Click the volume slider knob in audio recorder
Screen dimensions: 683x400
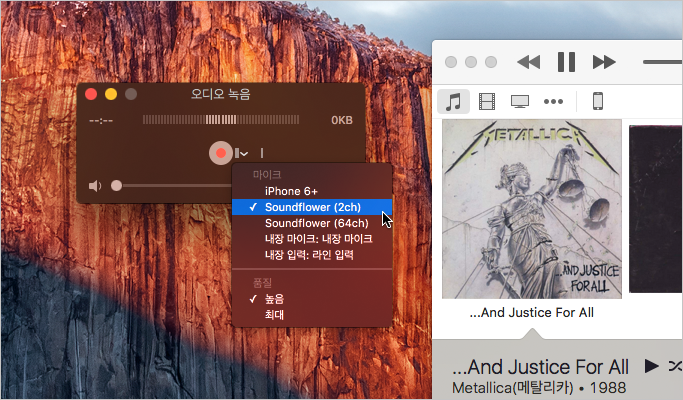[x=116, y=186]
